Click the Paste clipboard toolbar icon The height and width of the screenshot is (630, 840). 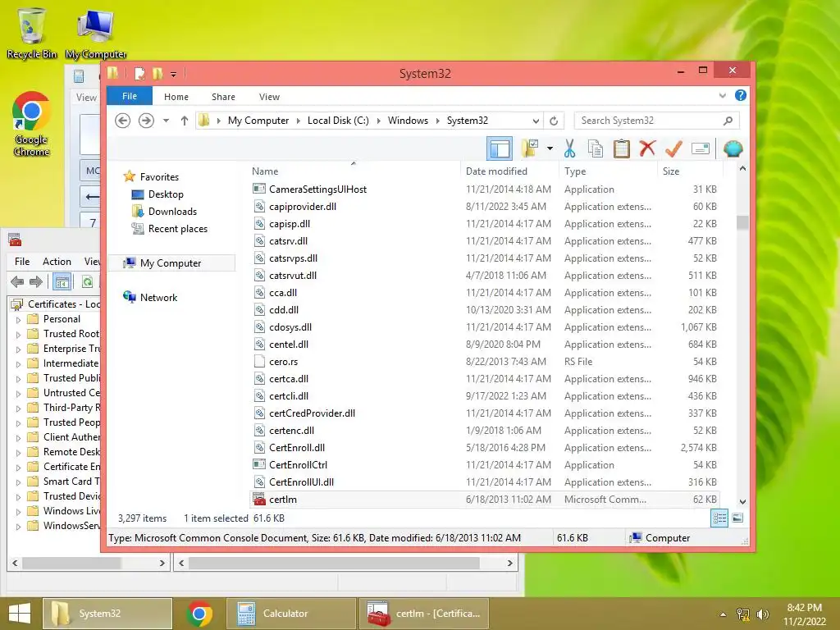pyautogui.click(x=622, y=148)
